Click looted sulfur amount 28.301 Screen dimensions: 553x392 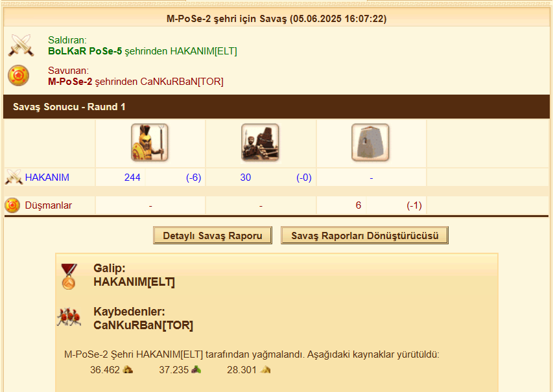(x=242, y=370)
